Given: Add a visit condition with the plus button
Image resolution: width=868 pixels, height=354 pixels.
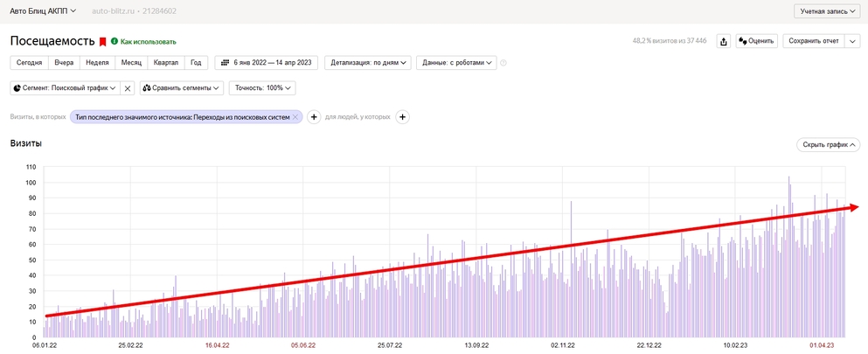Looking at the screenshot, I should pos(314,117).
